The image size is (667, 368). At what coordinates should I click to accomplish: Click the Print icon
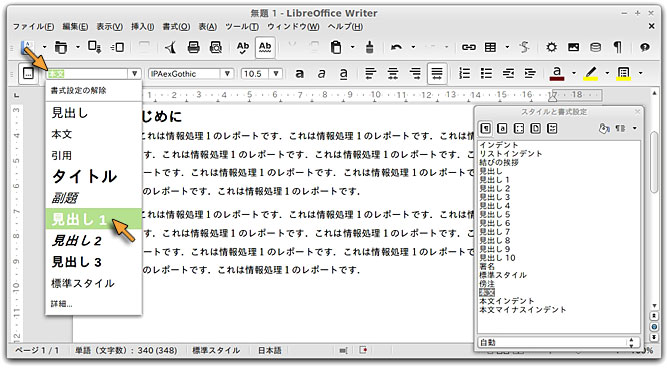click(x=194, y=47)
